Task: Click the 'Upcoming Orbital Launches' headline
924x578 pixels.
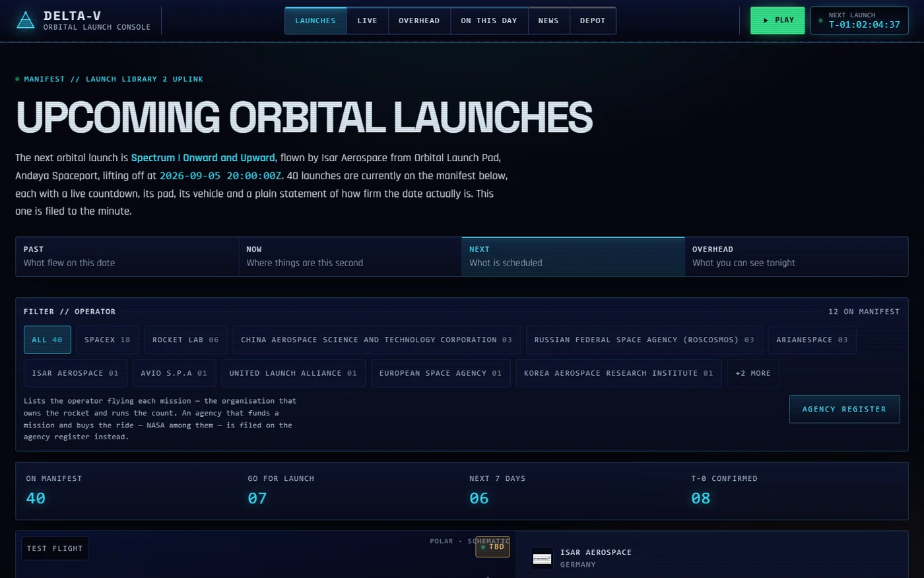Action: click(x=304, y=117)
